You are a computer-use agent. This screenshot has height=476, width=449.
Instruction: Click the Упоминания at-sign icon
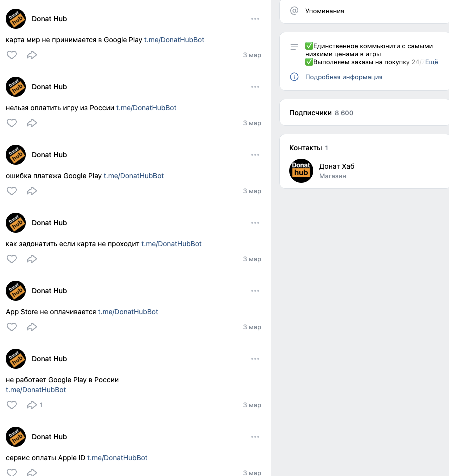pos(294,11)
